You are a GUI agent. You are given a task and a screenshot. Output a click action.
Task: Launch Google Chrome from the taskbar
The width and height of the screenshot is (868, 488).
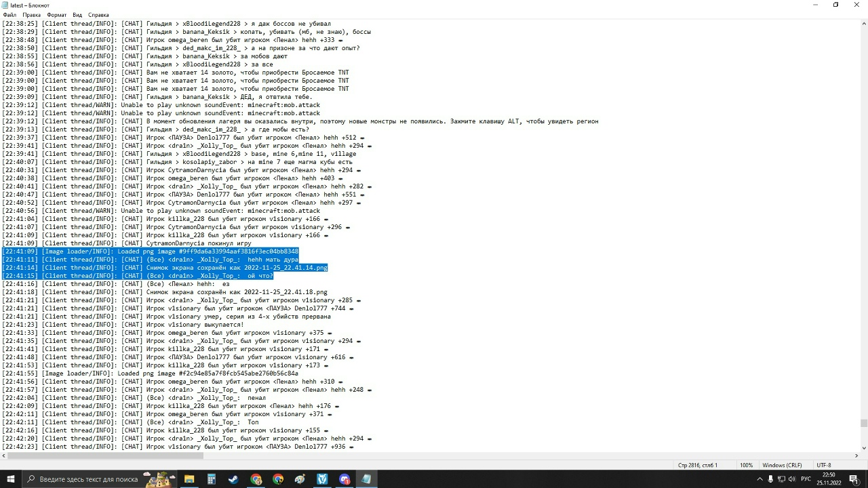(x=277, y=478)
